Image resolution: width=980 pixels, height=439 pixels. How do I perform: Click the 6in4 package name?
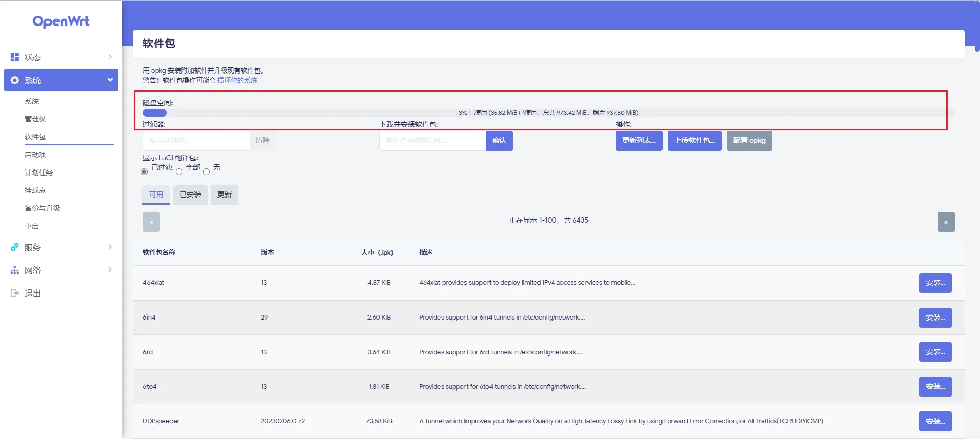coord(149,318)
